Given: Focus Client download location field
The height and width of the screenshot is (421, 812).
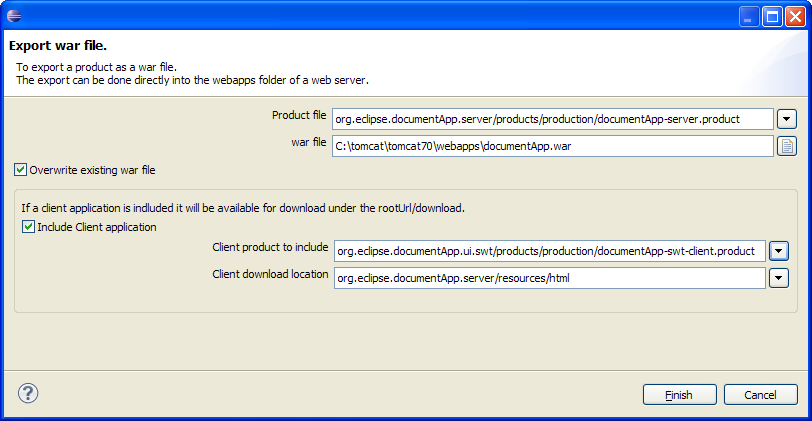Looking at the screenshot, I should pyautogui.click(x=549, y=278).
